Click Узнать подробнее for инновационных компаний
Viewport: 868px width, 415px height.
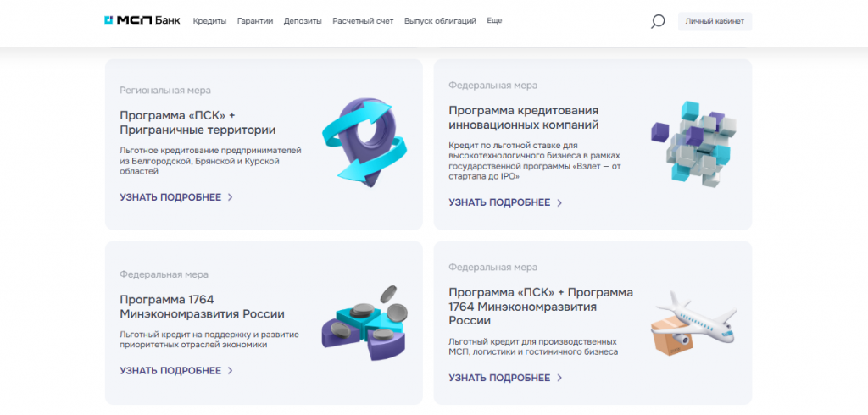coord(505,202)
